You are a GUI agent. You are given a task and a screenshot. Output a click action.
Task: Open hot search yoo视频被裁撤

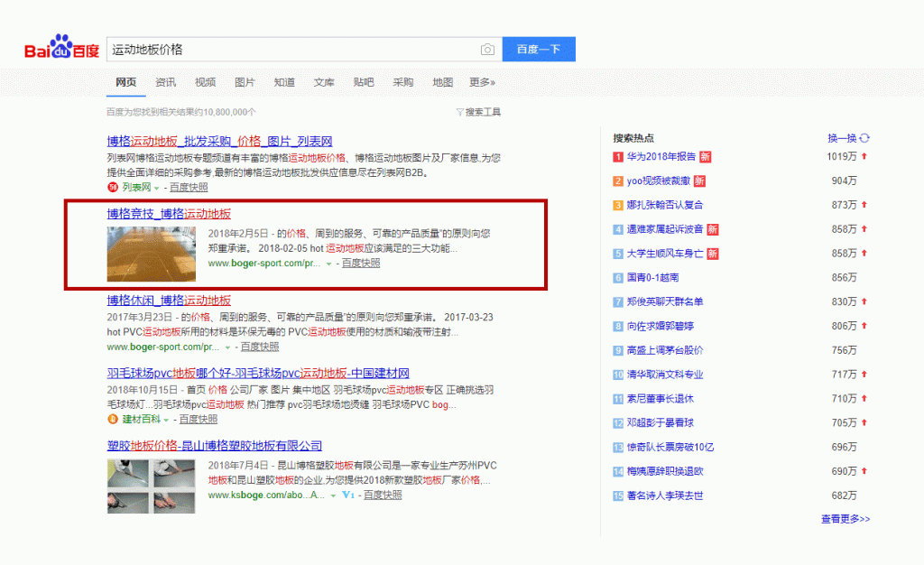(658, 181)
